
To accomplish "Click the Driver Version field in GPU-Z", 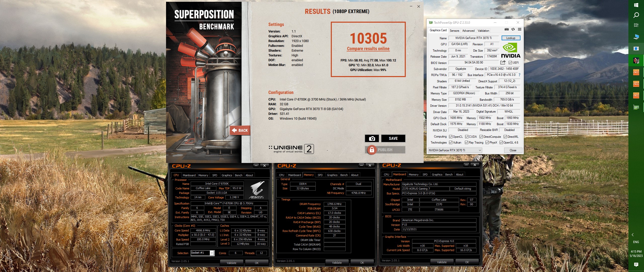I will tap(484, 106).
